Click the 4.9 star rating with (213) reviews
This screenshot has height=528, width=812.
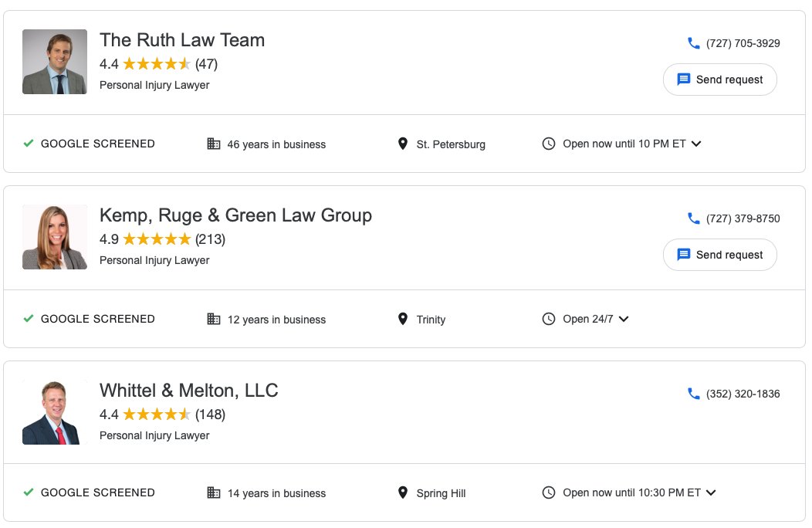point(163,239)
